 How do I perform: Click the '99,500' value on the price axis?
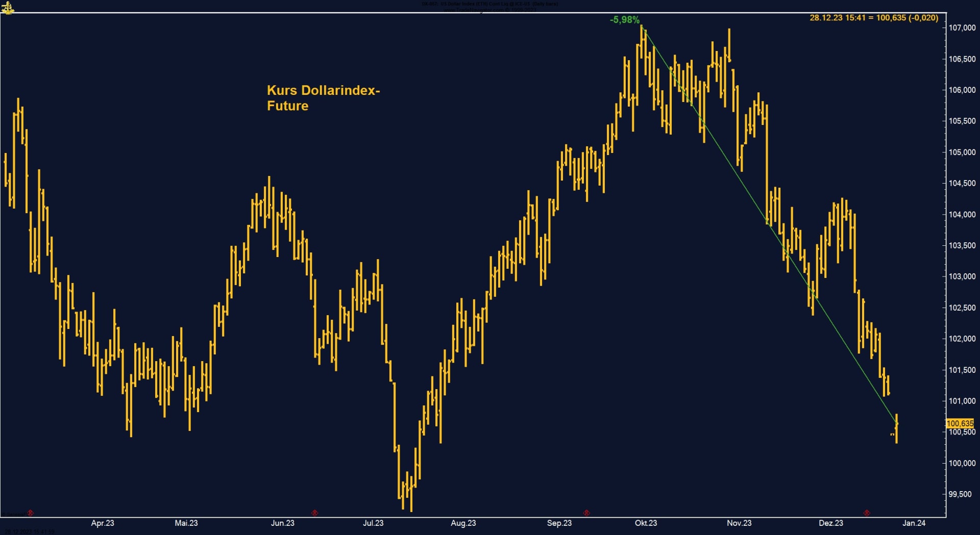pos(959,494)
